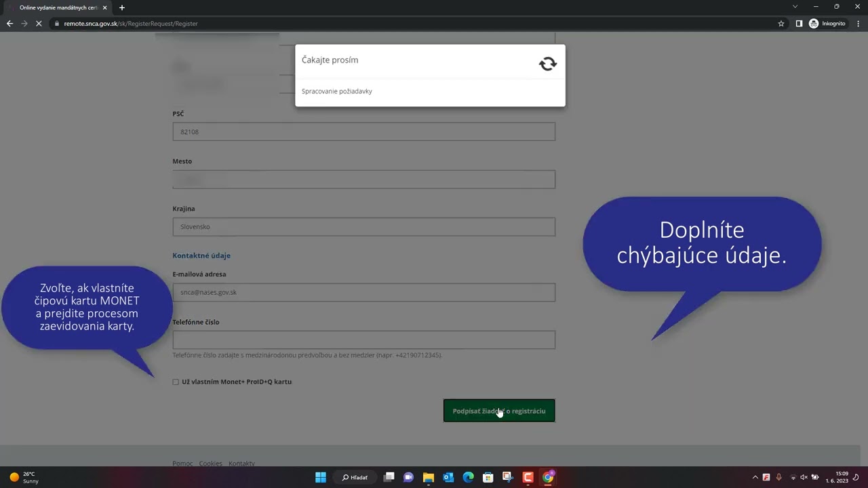Open the Camtasia taskbar icon
The width and height of the screenshot is (868, 488).
click(x=528, y=477)
